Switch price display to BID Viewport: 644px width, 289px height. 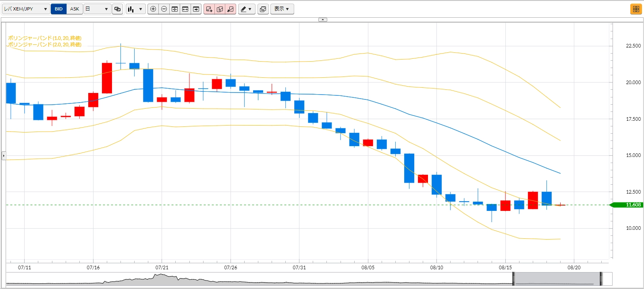click(59, 9)
